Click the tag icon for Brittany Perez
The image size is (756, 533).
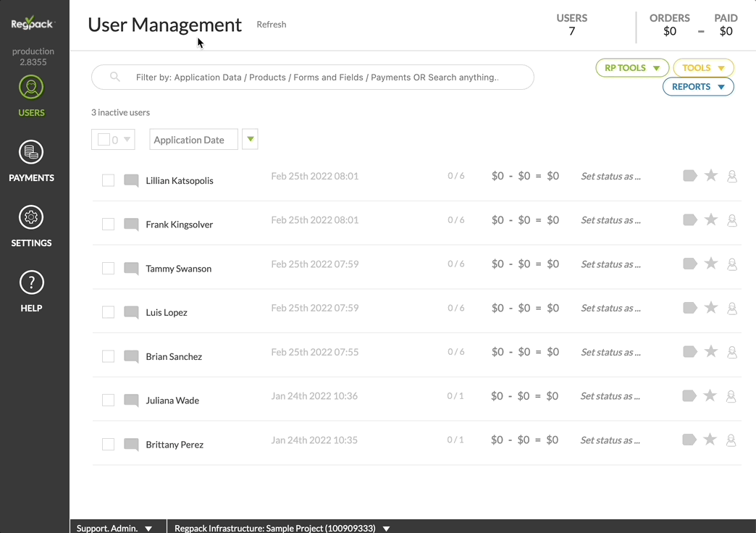click(x=689, y=440)
